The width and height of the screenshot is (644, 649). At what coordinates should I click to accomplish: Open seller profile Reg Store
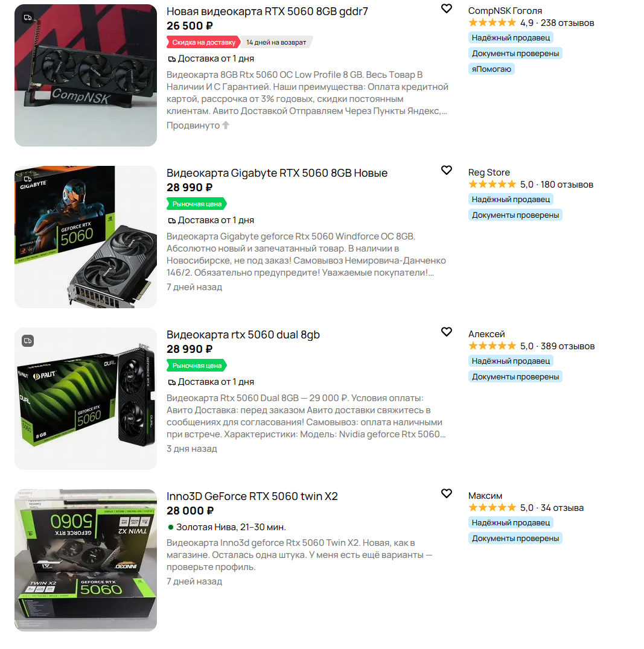(x=489, y=173)
